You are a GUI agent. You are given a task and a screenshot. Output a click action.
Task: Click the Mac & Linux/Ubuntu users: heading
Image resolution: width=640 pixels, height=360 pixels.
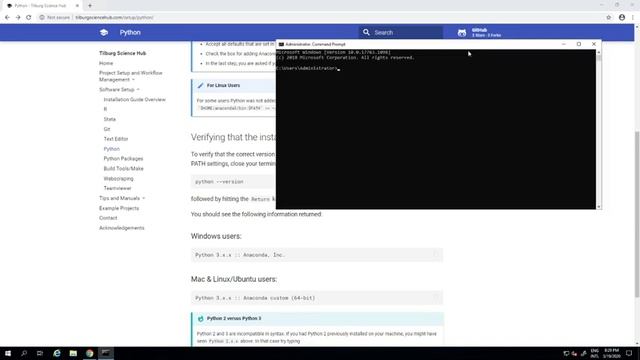pos(234,279)
